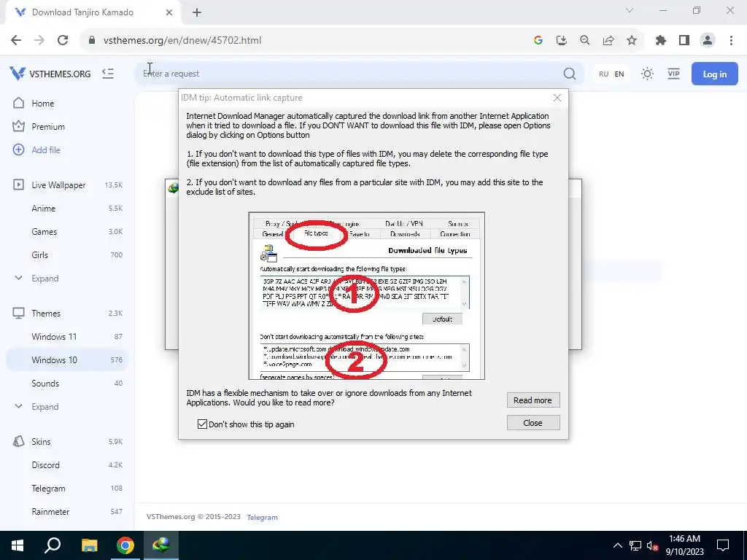Viewport: 747px width, 560px height.
Task: Click the Read more button
Action: click(533, 400)
